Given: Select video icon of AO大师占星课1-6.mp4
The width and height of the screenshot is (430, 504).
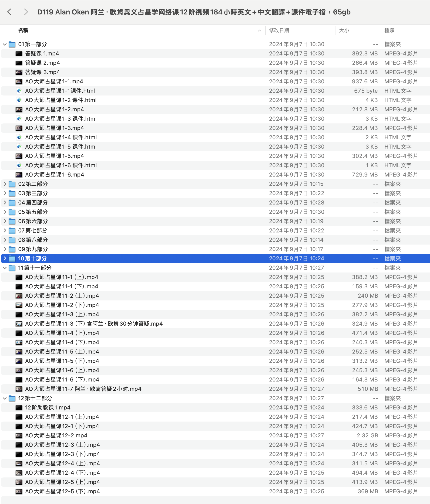Looking at the screenshot, I should (x=19, y=175).
